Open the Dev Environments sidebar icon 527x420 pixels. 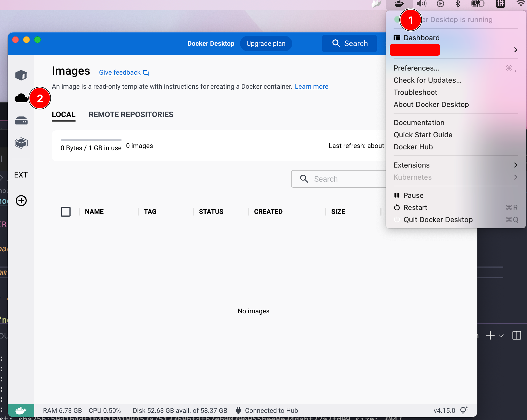(21, 143)
